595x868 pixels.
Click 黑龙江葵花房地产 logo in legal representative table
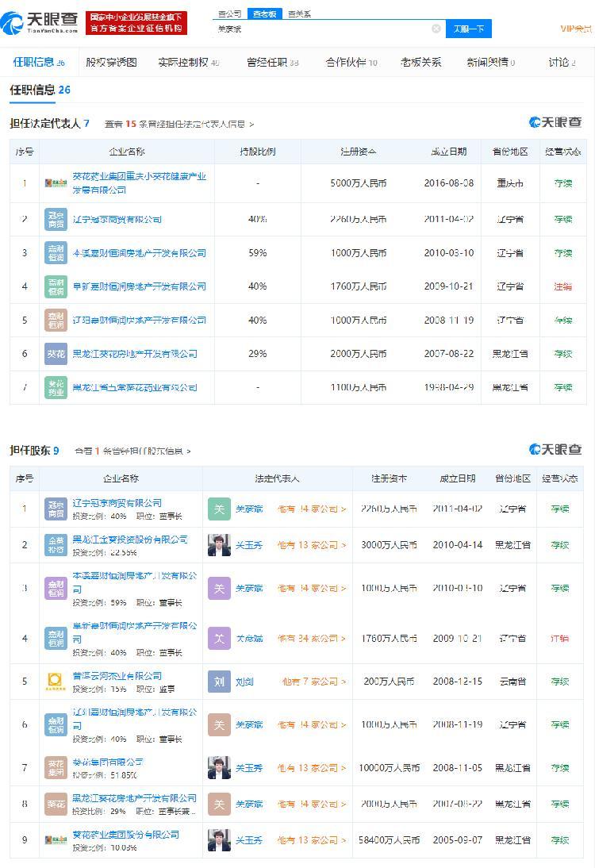coord(56,354)
